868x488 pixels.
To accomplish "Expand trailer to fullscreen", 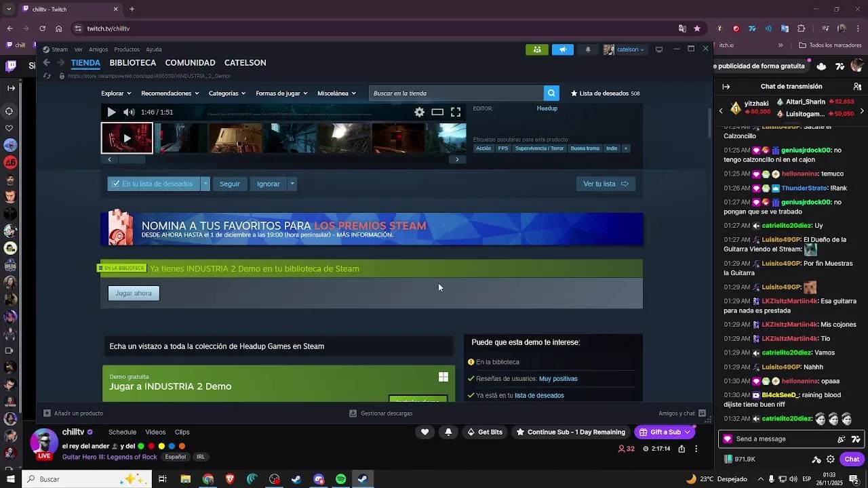I will 456,112.
